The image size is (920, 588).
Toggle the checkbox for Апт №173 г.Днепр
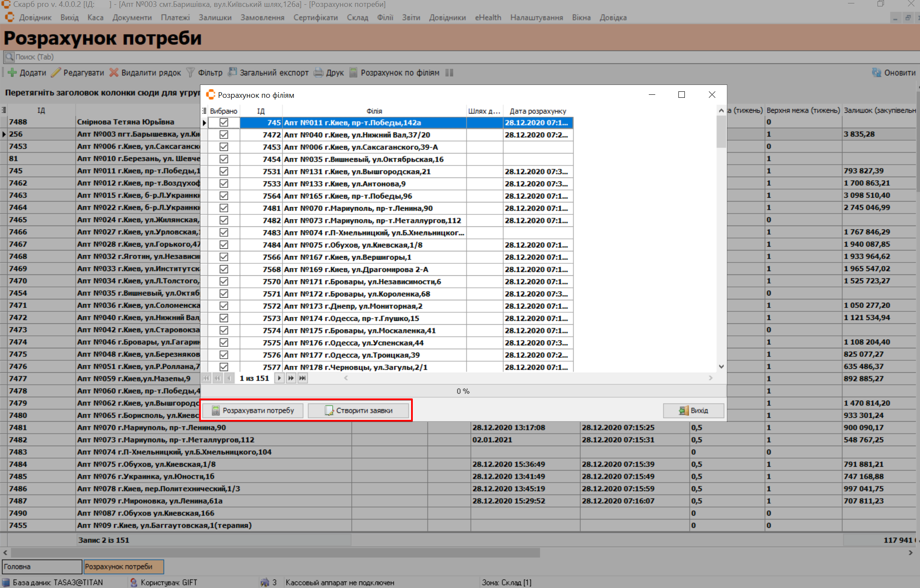224,306
